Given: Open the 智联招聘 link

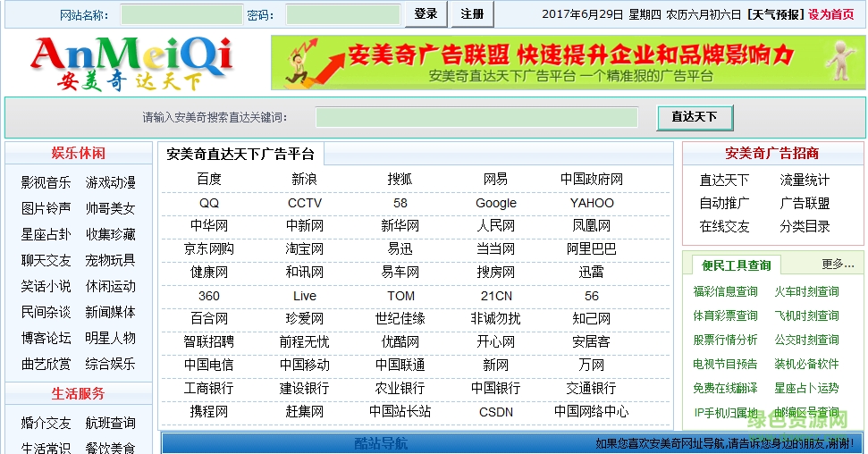Looking at the screenshot, I should click(209, 342).
